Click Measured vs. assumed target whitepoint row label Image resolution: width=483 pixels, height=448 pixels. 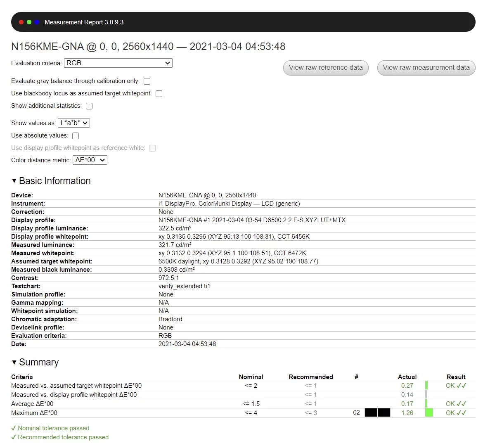click(x=76, y=386)
